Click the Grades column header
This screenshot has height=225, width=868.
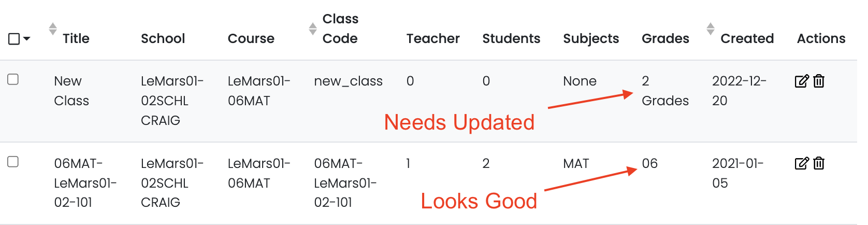click(x=665, y=39)
